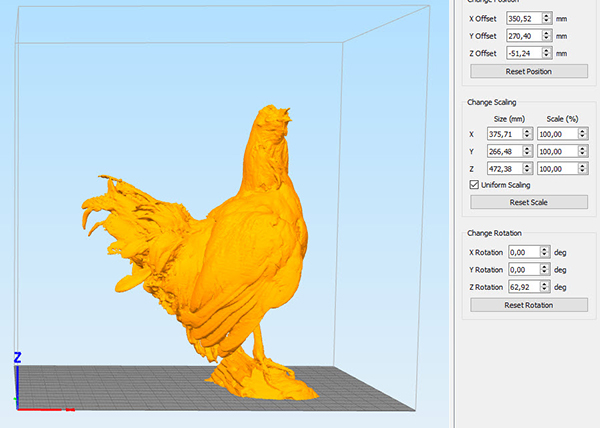
Task: Click the X Rotation degree field
Action: [x=523, y=252]
